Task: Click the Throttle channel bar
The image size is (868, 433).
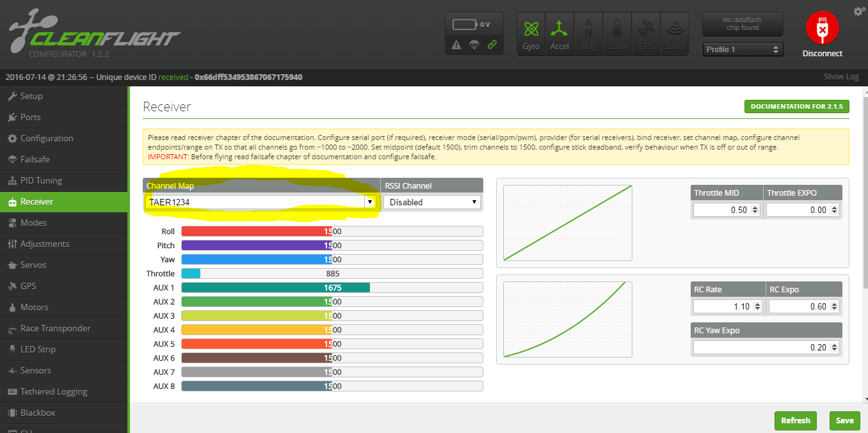Action: coord(332,274)
